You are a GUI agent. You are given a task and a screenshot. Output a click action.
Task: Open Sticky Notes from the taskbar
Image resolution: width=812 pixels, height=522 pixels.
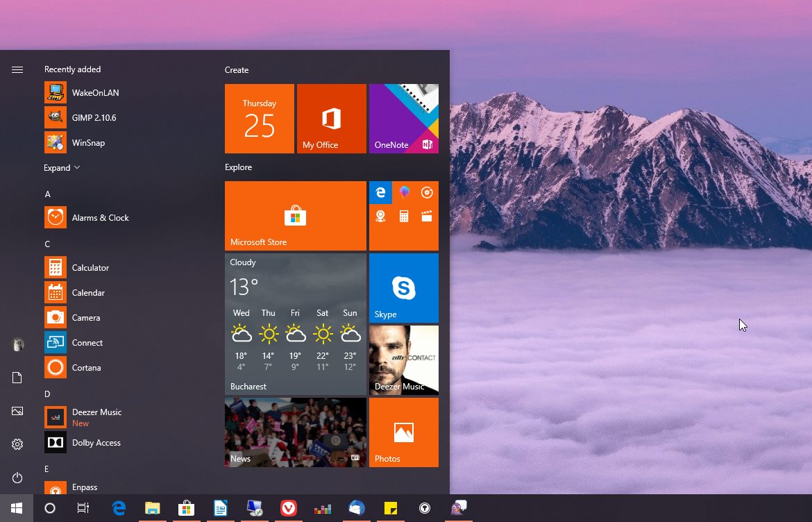[391, 508]
